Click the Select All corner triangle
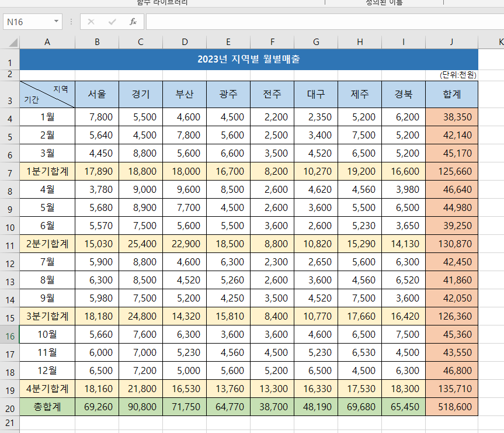This screenshot has height=433, width=504. click(x=12, y=42)
